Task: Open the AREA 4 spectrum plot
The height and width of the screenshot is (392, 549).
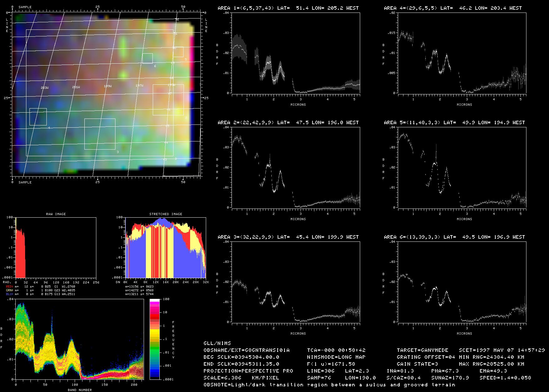Action: pos(462,53)
